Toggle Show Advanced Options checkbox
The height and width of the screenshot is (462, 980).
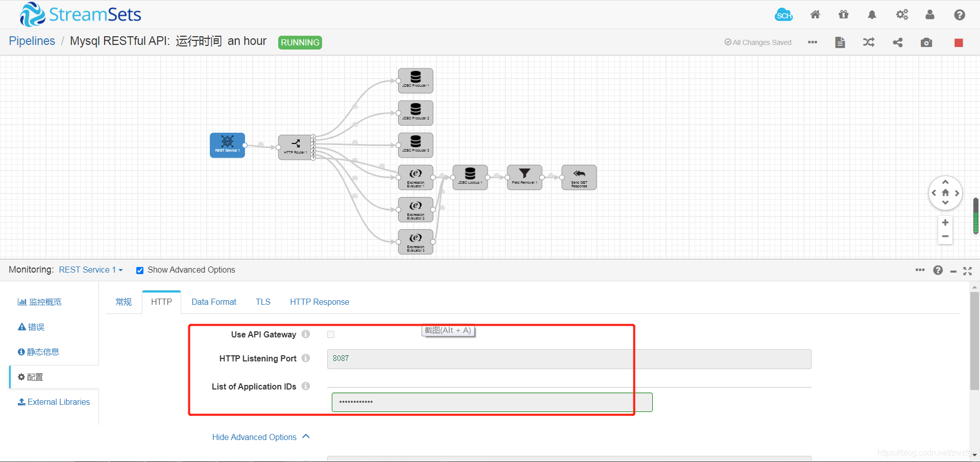(139, 270)
